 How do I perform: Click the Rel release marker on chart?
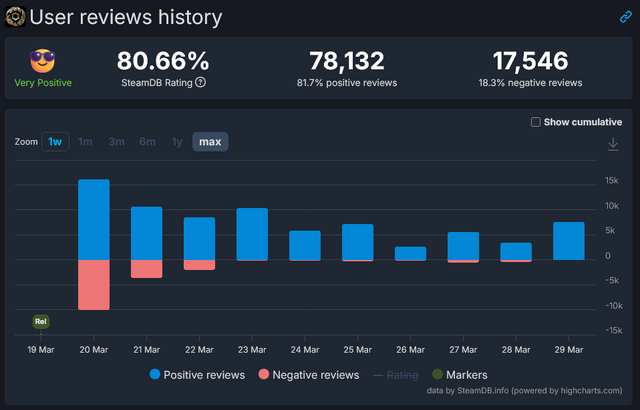coord(41,321)
